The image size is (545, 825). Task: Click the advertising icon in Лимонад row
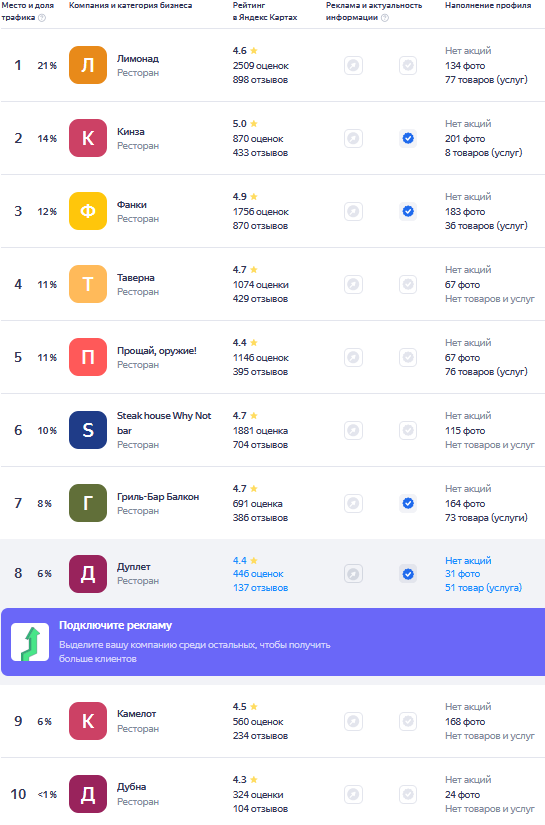[354, 66]
